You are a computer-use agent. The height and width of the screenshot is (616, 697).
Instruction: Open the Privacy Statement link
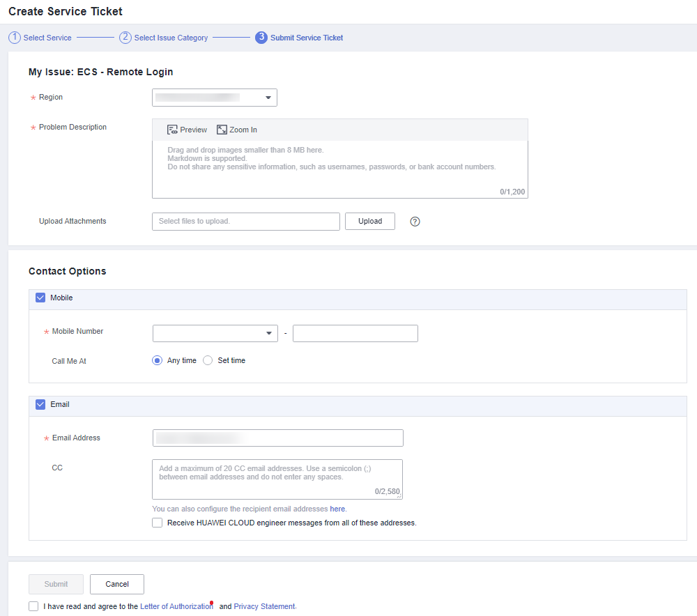pyautogui.click(x=264, y=606)
